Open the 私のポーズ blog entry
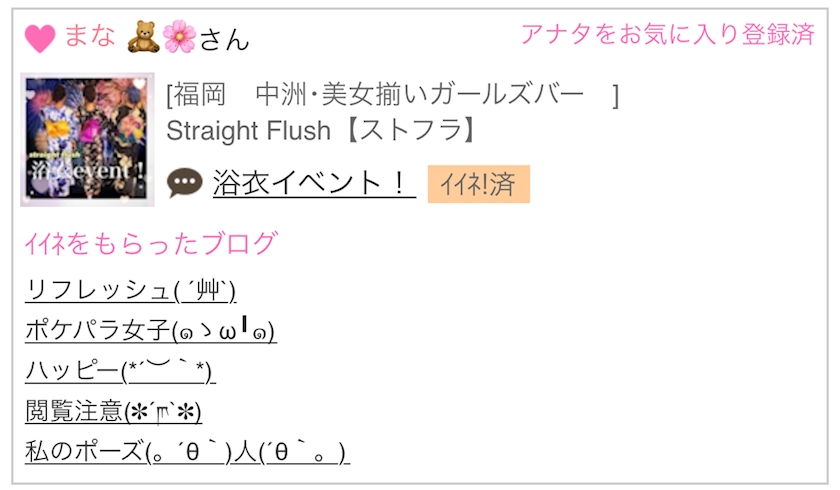840x490 pixels. pyautogui.click(x=187, y=452)
